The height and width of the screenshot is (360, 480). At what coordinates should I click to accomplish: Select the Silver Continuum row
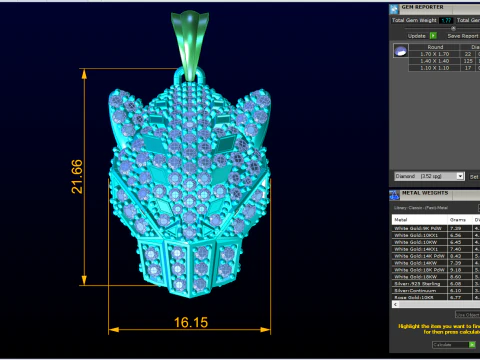click(x=436, y=291)
